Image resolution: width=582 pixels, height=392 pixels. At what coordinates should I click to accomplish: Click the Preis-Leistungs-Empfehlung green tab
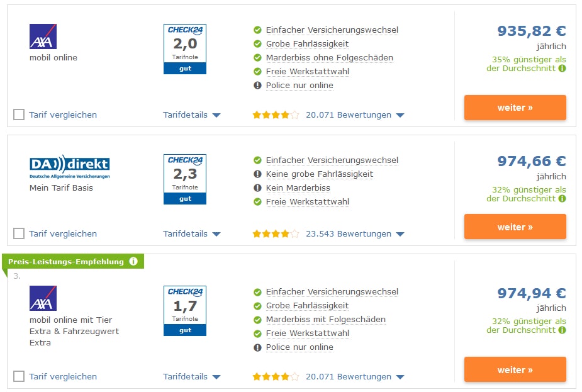66,262
